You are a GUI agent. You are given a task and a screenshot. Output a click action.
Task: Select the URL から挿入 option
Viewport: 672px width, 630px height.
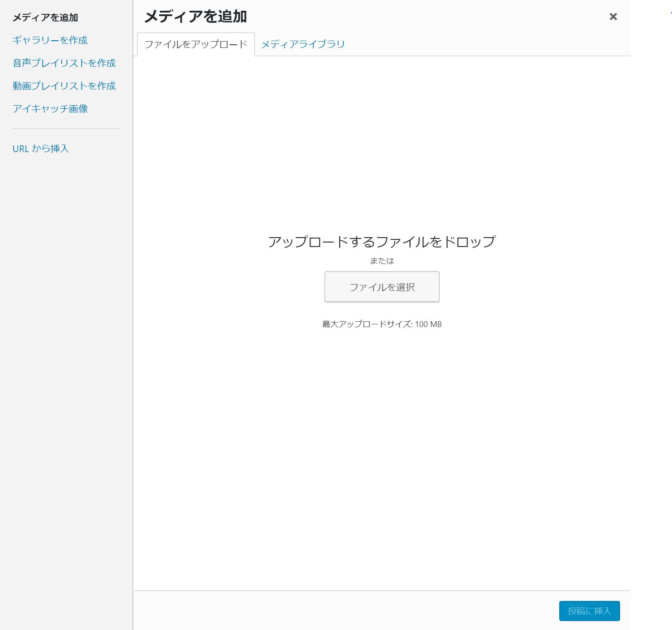41,149
